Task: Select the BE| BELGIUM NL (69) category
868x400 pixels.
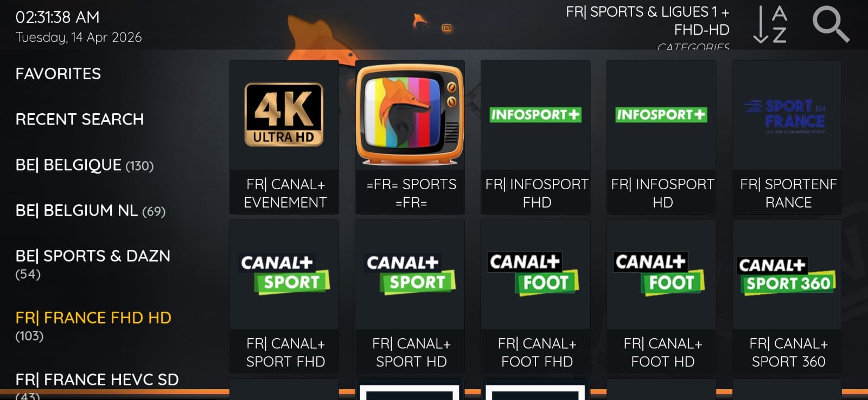Action: tap(91, 210)
